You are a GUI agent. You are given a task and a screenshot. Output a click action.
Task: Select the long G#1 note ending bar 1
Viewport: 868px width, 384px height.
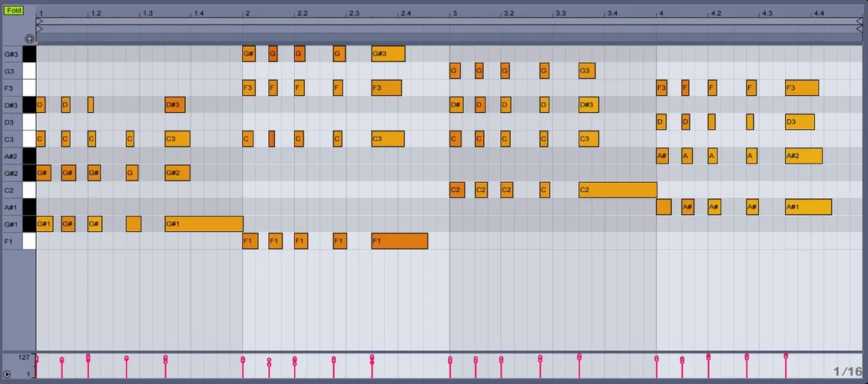[204, 224]
